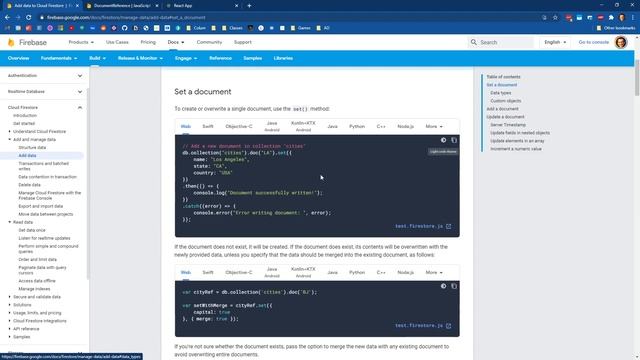Select Swift tab in first code block
Viewport: 640px width, 360px height.
208,127
